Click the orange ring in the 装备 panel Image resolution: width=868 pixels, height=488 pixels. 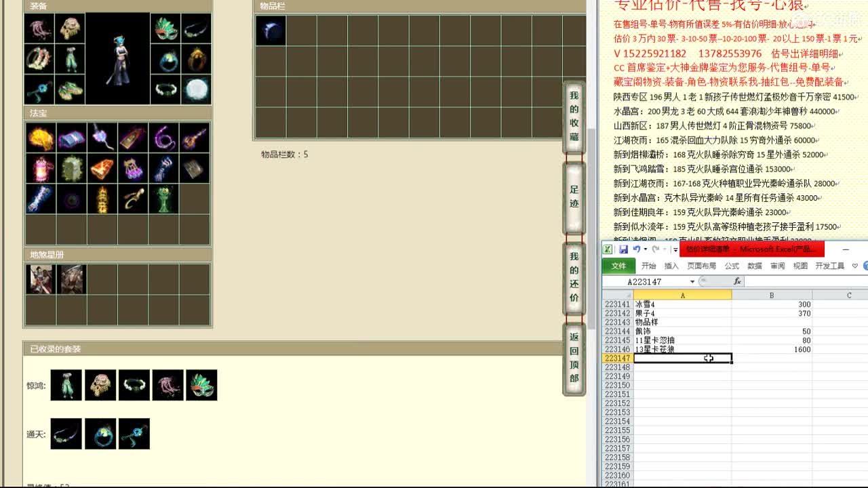(196, 59)
